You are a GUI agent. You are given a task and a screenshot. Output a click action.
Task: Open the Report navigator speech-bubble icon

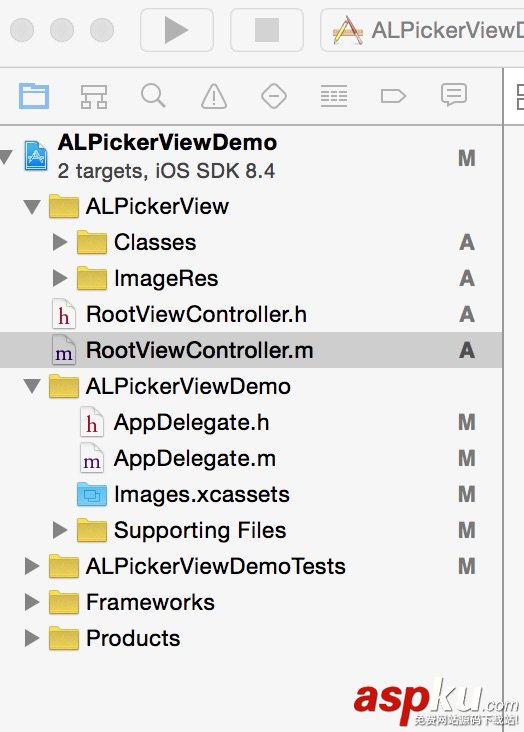tap(453, 95)
